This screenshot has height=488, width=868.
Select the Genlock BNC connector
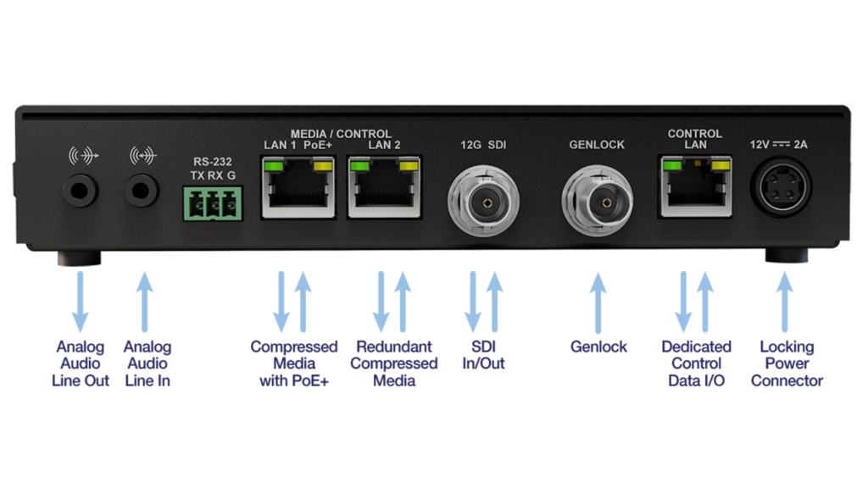(x=598, y=201)
